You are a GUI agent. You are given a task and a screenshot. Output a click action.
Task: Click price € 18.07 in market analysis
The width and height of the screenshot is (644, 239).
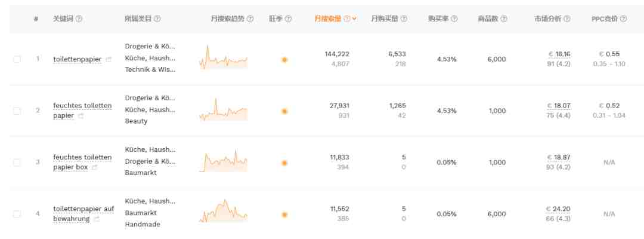coord(559,106)
